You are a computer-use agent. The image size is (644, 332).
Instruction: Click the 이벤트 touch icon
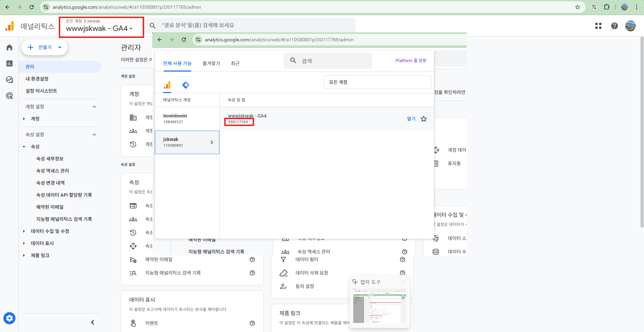click(133, 323)
